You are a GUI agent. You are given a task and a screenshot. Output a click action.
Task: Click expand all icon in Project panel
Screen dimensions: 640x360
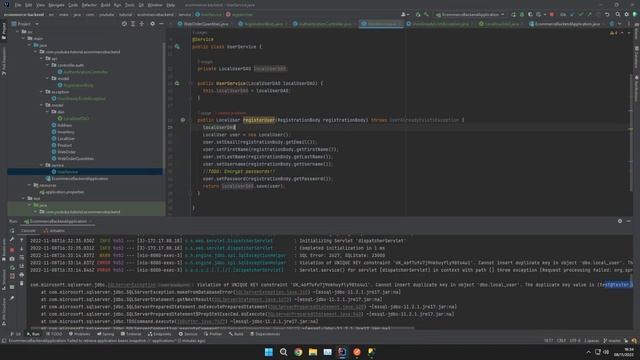133,24
